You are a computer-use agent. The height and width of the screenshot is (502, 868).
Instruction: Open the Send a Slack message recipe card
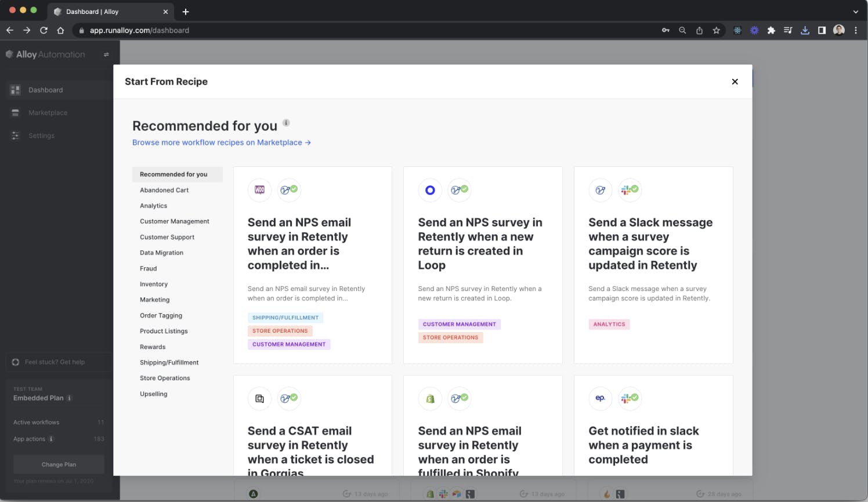point(650,243)
